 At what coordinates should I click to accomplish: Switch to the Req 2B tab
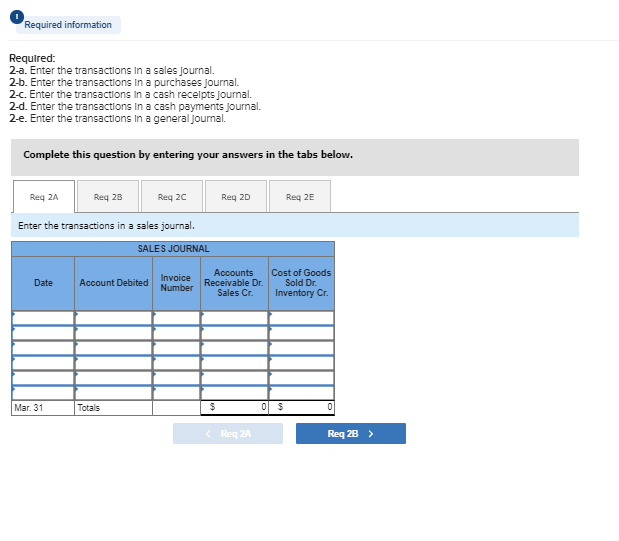[x=108, y=197]
